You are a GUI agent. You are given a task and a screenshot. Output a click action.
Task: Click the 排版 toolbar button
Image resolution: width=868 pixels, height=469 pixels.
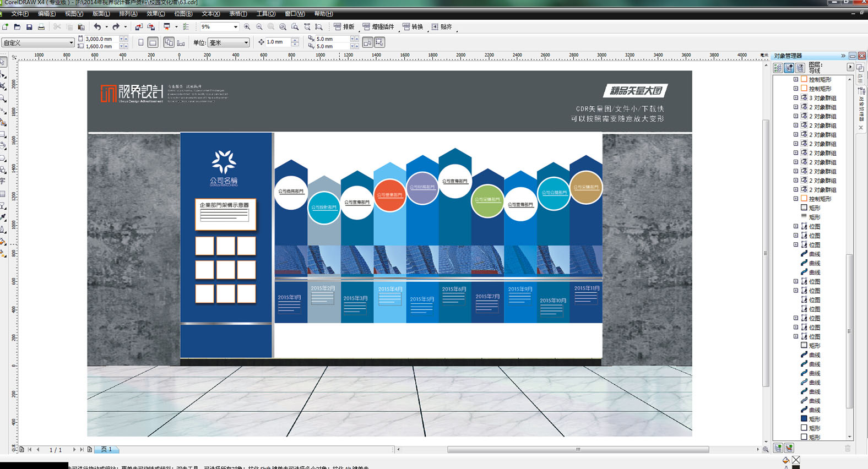tap(344, 26)
